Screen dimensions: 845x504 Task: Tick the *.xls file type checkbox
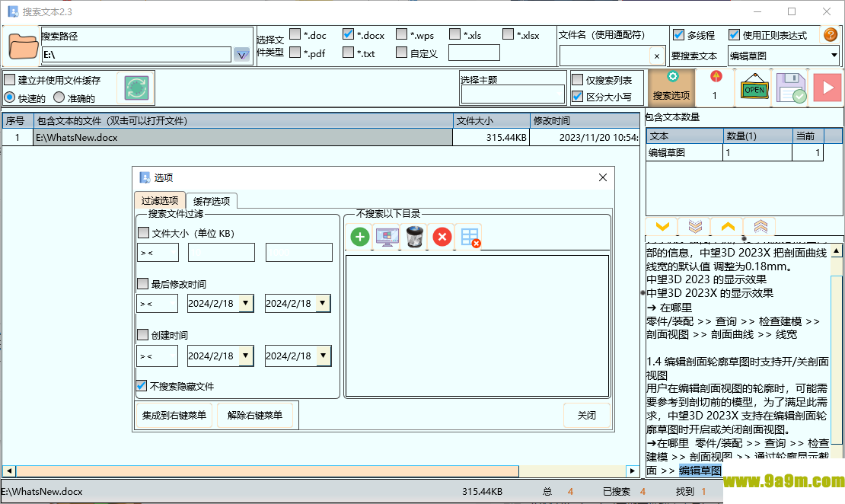(x=454, y=34)
